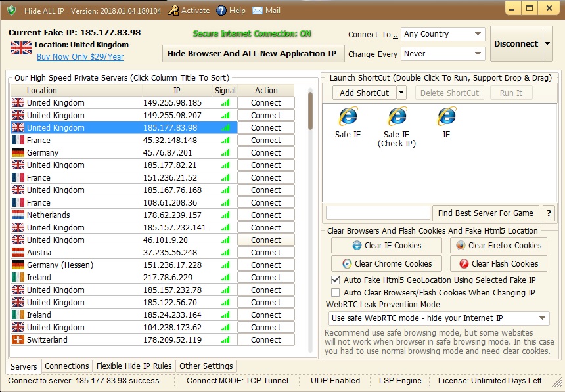This screenshot has height=392, width=565.
Task: Follow the Buy Now Only $29/Year link
Action: pyautogui.click(x=80, y=57)
